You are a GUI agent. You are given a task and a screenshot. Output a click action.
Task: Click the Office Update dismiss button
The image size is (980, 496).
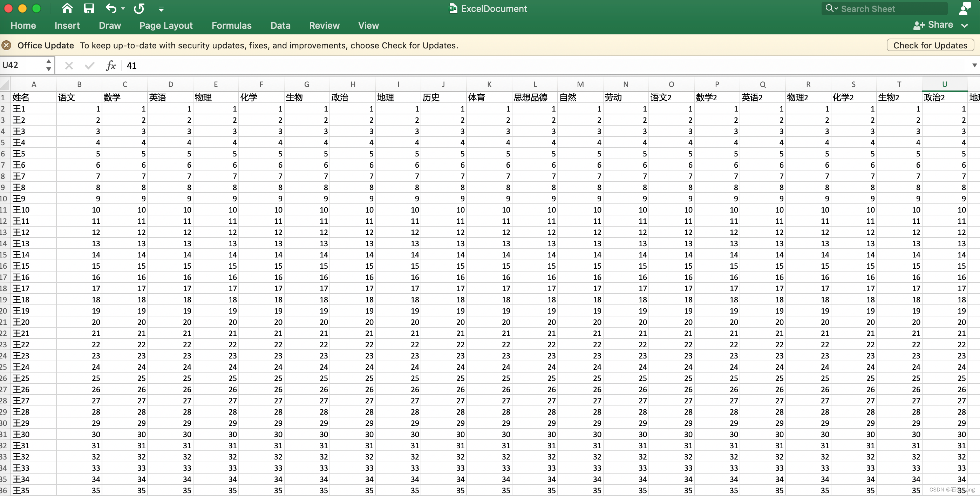pos(6,45)
